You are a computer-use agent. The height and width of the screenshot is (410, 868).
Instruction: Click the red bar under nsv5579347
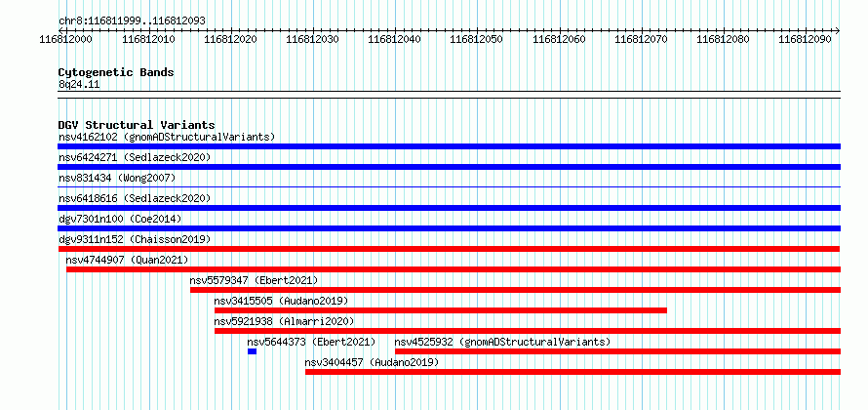click(x=515, y=290)
